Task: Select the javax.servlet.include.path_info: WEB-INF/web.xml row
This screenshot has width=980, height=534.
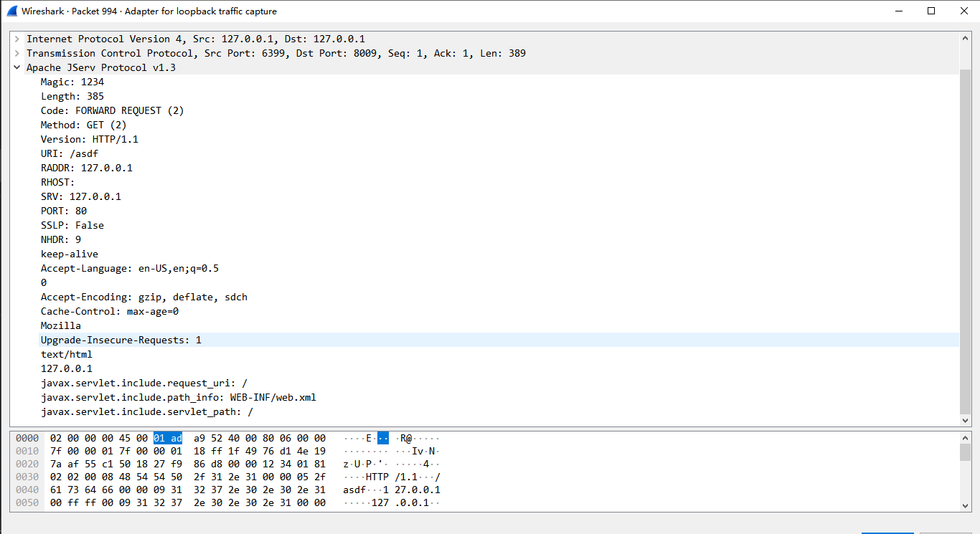Action: pyautogui.click(x=179, y=397)
